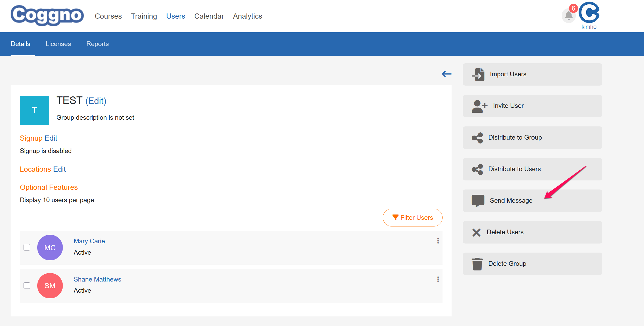Click the Delete Users button
The image size is (644, 326).
point(532,232)
